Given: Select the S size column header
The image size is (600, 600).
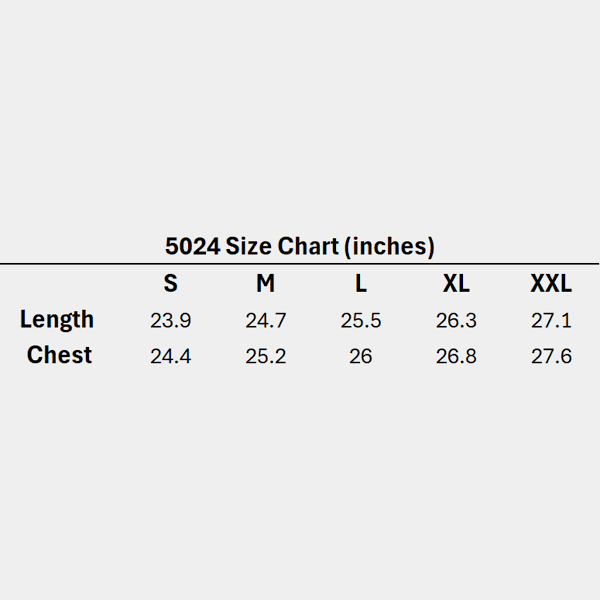Looking at the screenshot, I should point(171,284).
